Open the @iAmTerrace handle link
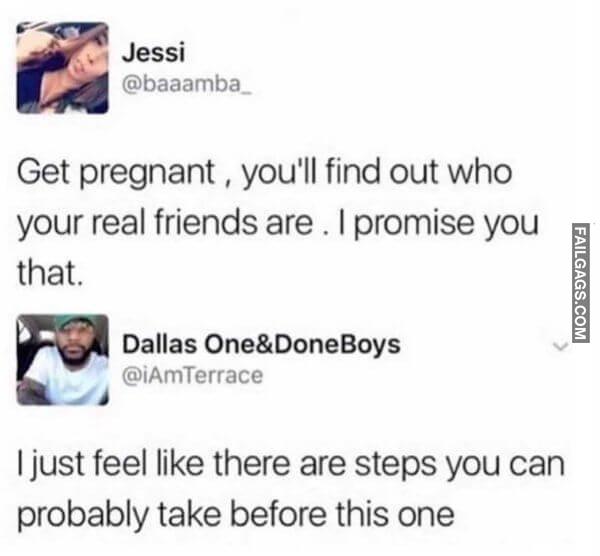This screenshot has height=556, width=600. (x=192, y=375)
